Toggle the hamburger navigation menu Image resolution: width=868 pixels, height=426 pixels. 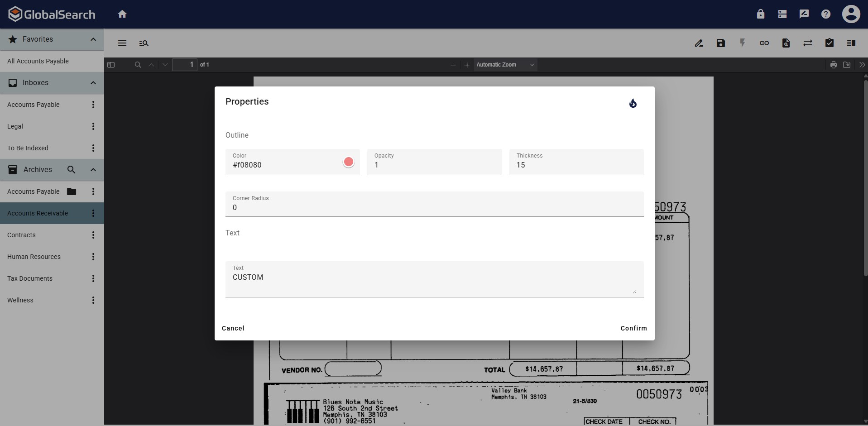pos(122,43)
